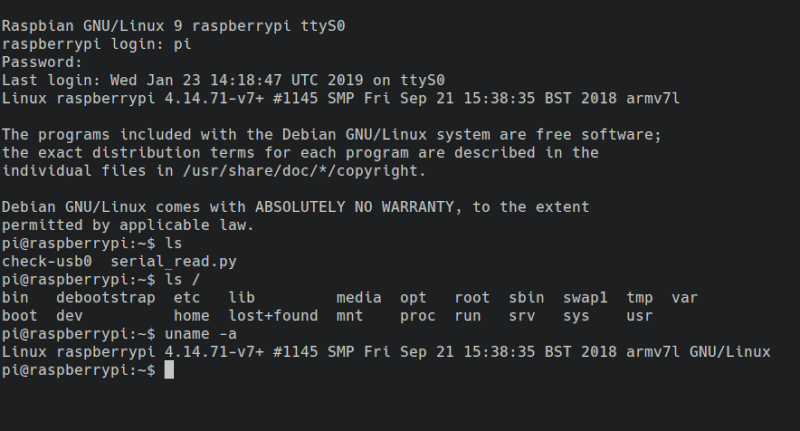Viewport: 800px width, 431px height.
Task: Click the 'Last login' timestamp line
Action: click(x=223, y=80)
